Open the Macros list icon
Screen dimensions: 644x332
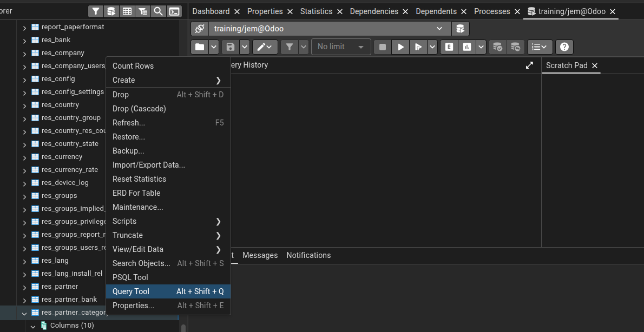click(540, 47)
